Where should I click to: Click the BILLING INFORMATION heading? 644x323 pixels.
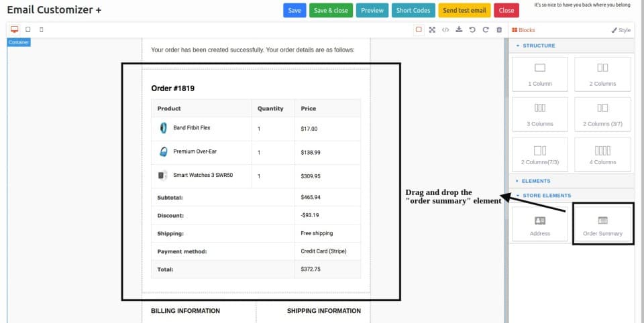[x=185, y=311]
